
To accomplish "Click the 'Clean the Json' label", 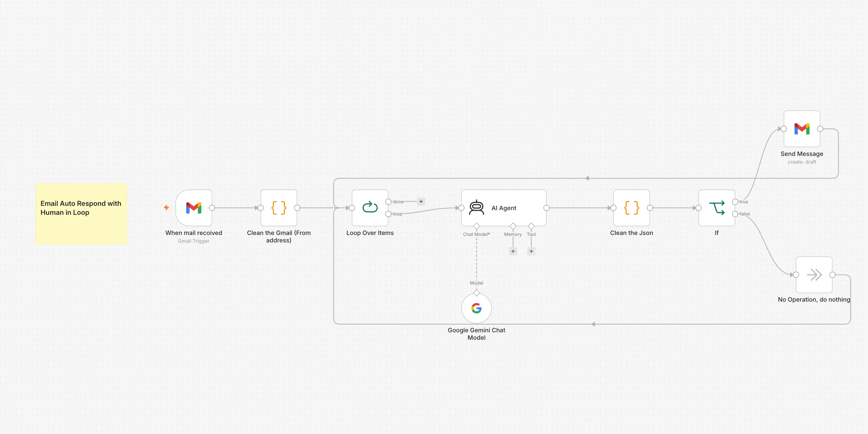I will (x=631, y=233).
